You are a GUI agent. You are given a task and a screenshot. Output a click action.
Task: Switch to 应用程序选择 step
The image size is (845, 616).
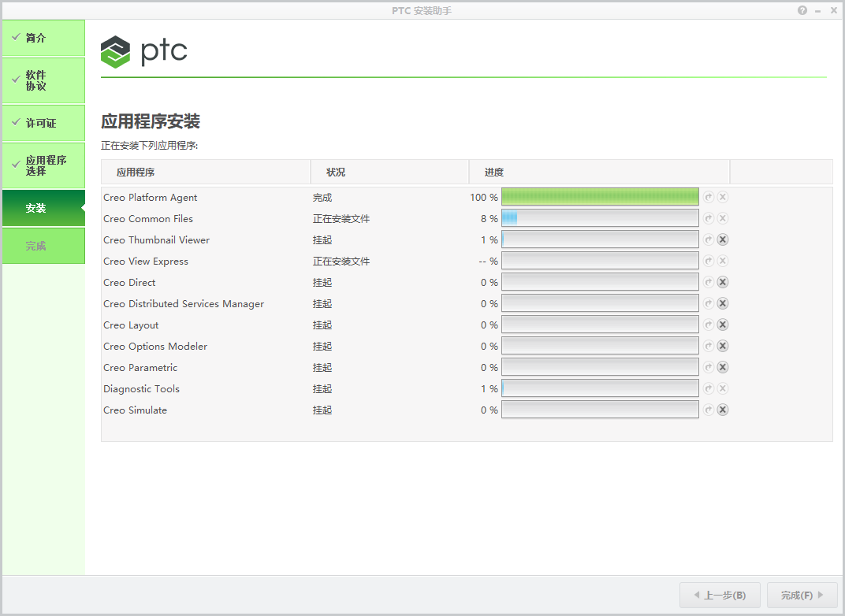click(x=43, y=165)
